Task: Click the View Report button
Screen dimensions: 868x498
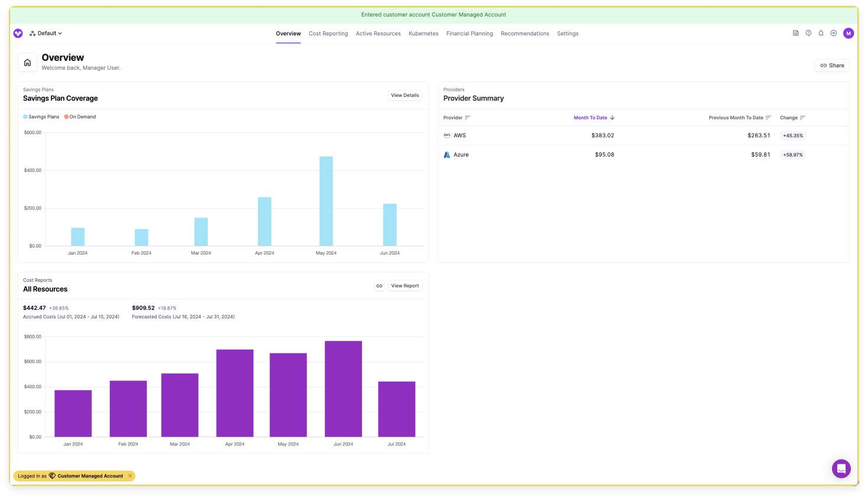Action: point(405,286)
